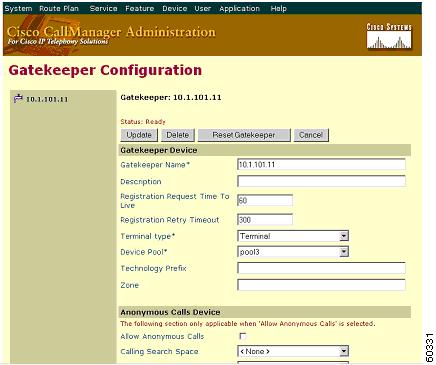Screen dimensions: 436x365
Task: Click the Cisco Systems logo
Action: click(x=389, y=36)
